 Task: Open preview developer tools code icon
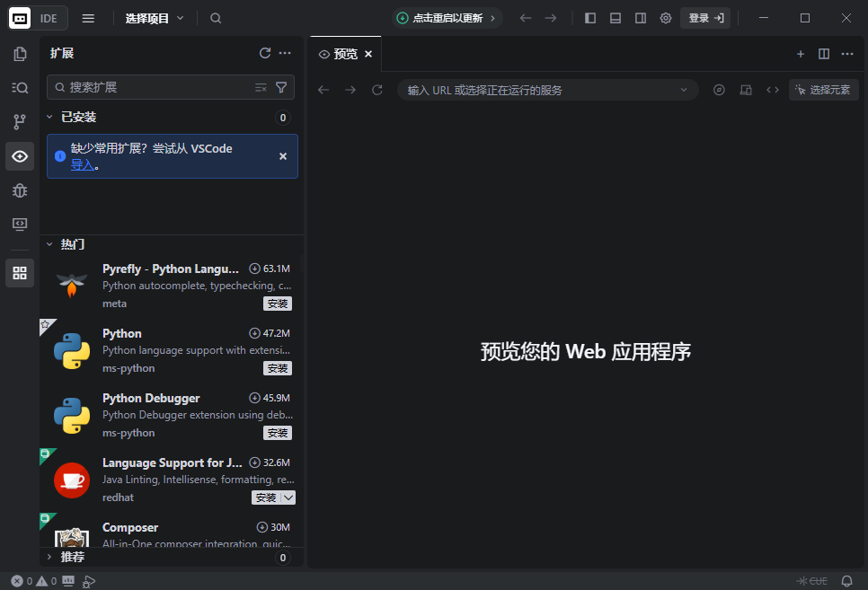click(772, 90)
